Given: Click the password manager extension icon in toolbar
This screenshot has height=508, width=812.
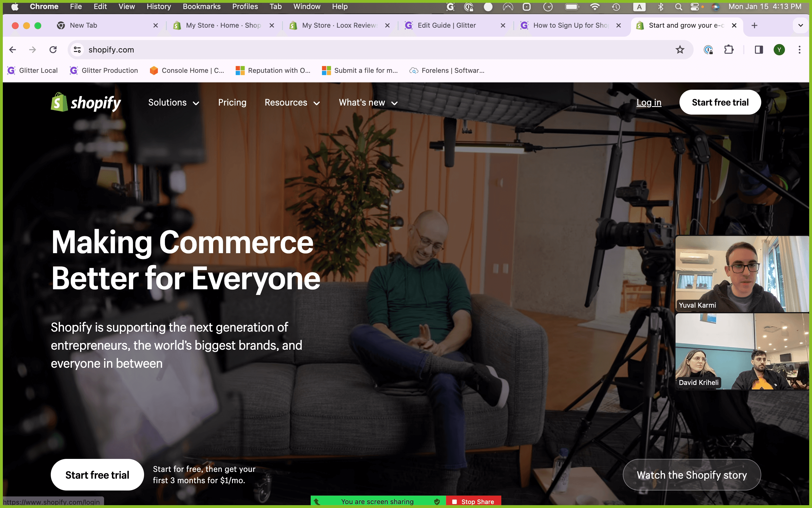Looking at the screenshot, I should tap(708, 50).
